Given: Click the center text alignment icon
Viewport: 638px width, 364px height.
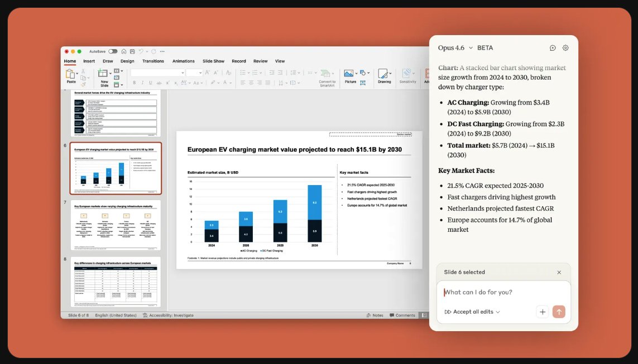Looking at the screenshot, I should pyautogui.click(x=251, y=82).
